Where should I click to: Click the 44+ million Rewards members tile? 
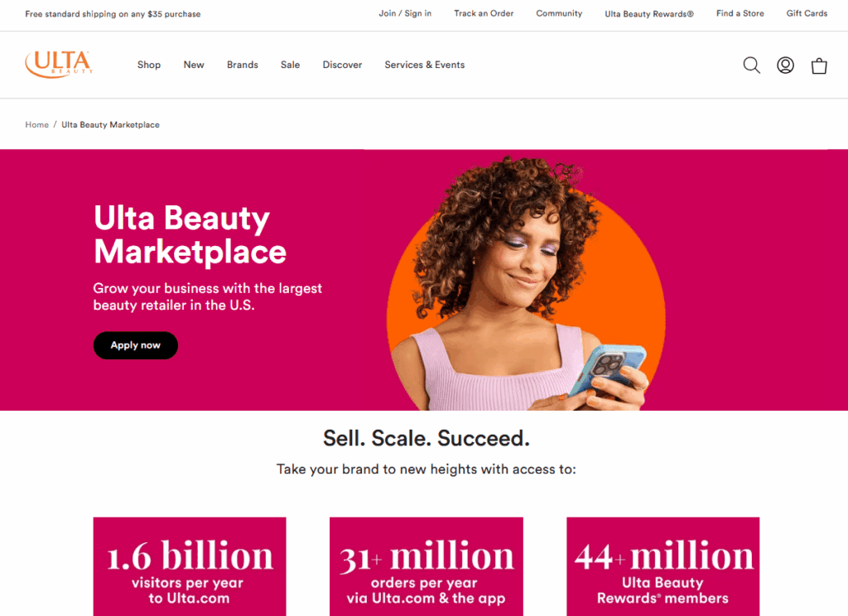[663, 566]
